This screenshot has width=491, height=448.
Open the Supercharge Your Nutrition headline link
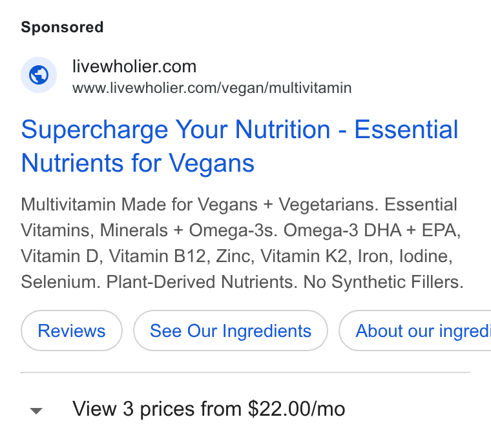(240, 146)
